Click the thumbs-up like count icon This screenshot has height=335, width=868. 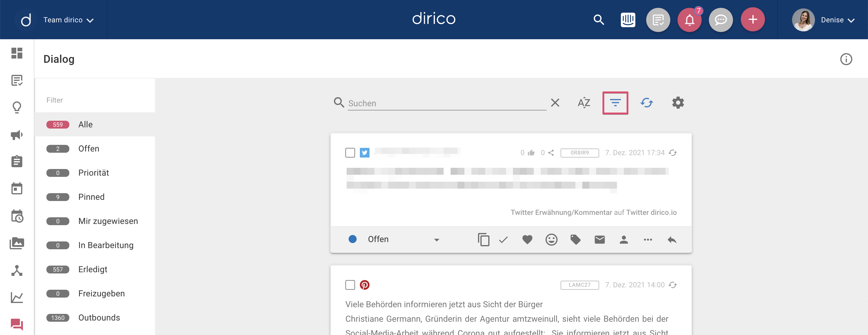pos(531,153)
